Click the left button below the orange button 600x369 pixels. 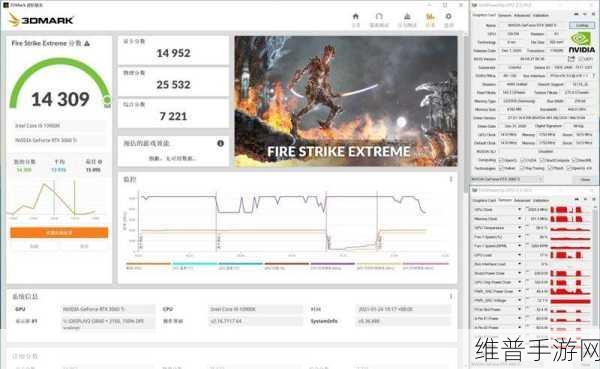click(34, 246)
